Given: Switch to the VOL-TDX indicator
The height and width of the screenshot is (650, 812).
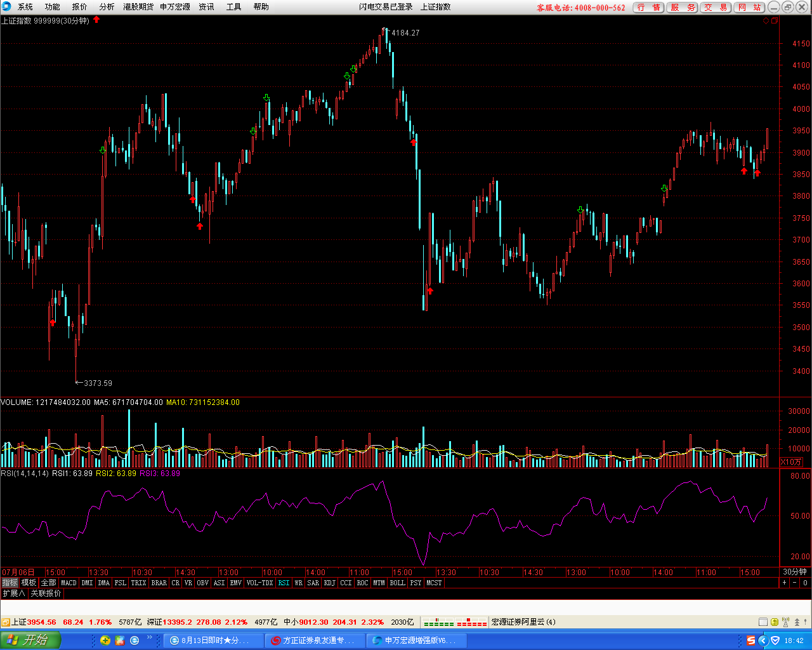Looking at the screenshot, I should pos(260,583).
